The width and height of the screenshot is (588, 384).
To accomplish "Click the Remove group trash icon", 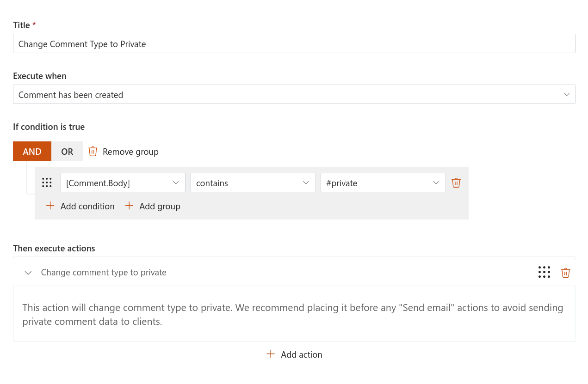I will pos(93,151).
